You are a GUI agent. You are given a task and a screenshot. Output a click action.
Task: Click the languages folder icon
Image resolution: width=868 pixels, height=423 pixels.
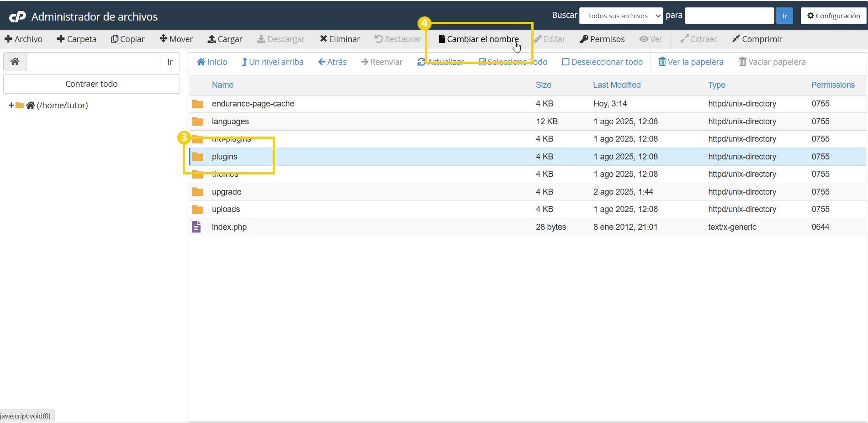(197, 122)
